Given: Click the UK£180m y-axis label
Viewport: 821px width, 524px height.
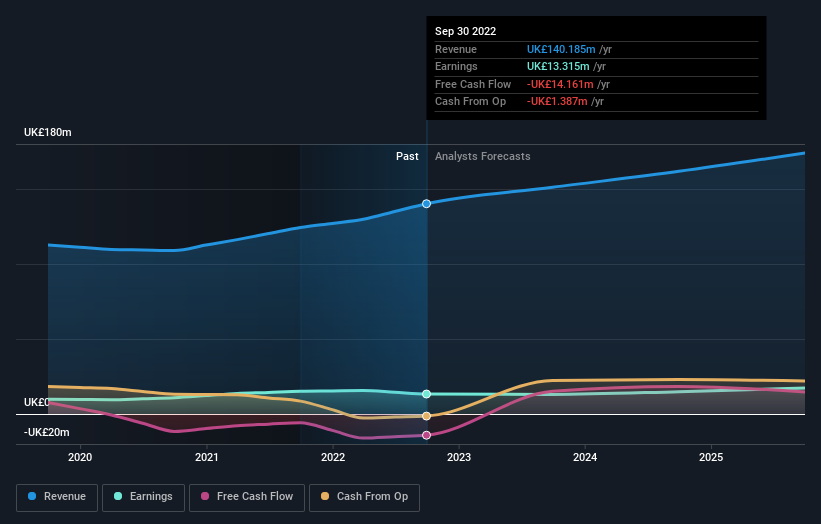Looking at the screenshot, I should [x=48, y=132].
